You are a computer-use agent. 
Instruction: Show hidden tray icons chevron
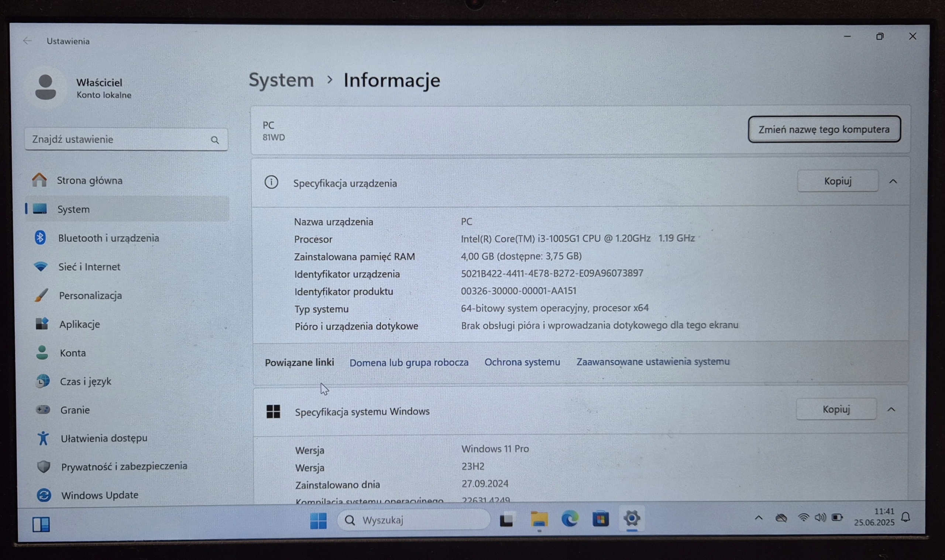click(759, 518)
